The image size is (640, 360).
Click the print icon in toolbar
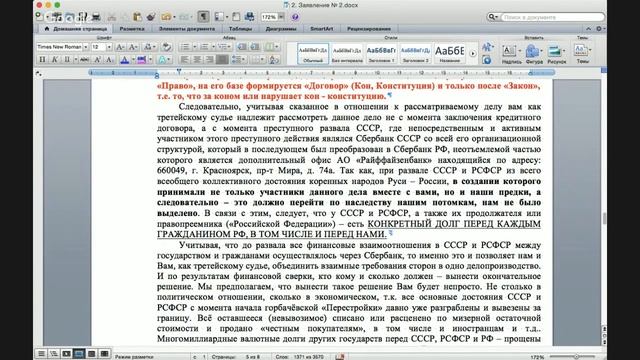tap(96, 17)
